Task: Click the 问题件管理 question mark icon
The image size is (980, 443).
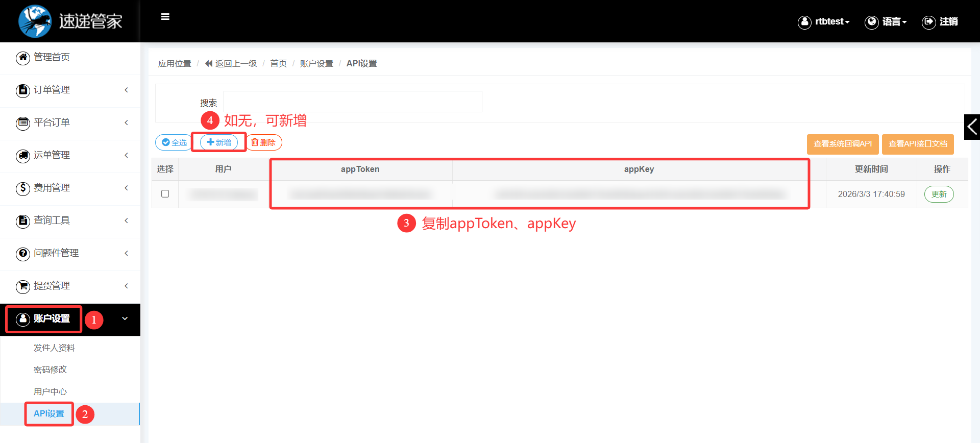Action: 23,254
